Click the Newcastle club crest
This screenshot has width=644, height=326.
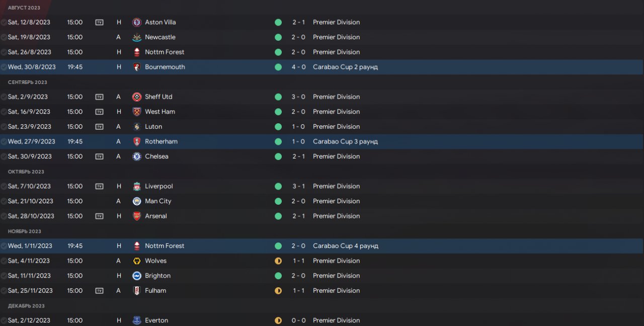pyautogui.click(x=137, y=37)
